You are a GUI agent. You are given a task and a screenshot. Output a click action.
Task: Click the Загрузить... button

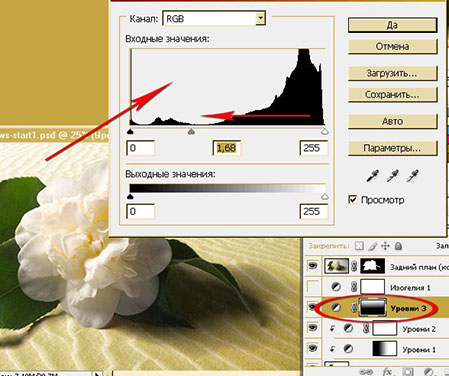pyautogui.click(x=392, y=73)
